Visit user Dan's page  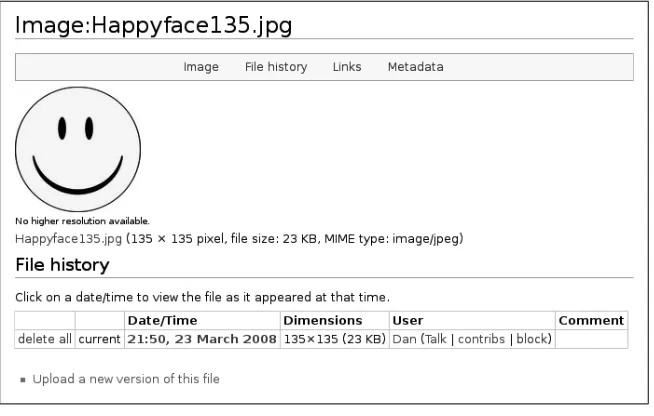[404, 339]
